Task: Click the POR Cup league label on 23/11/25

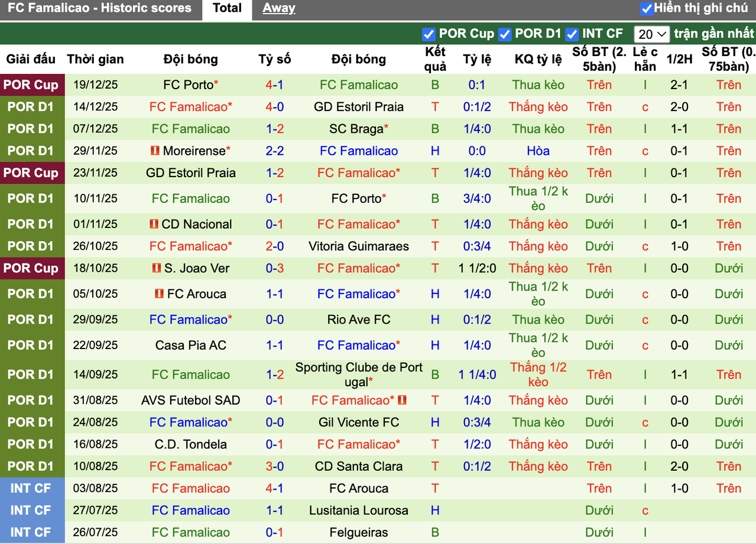Action: (x=31, y=173)
